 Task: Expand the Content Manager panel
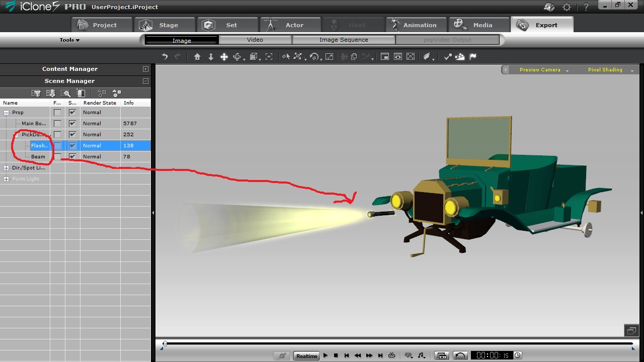[145, 69]
